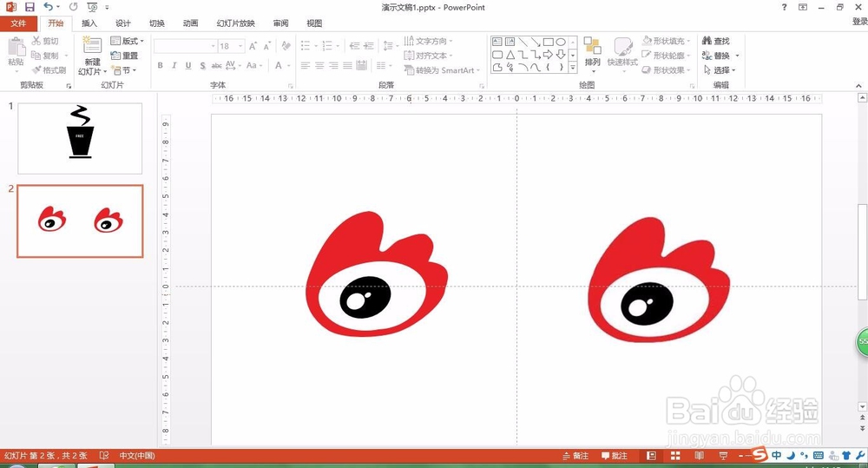
Task: Open Shape Outline options
Action: tap(667, 56)
